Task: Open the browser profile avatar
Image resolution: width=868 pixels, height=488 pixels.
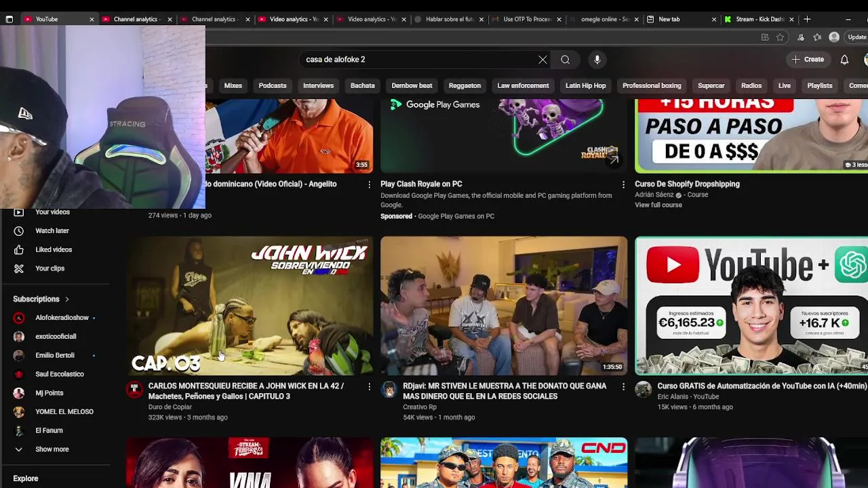Action: (834, 37)
